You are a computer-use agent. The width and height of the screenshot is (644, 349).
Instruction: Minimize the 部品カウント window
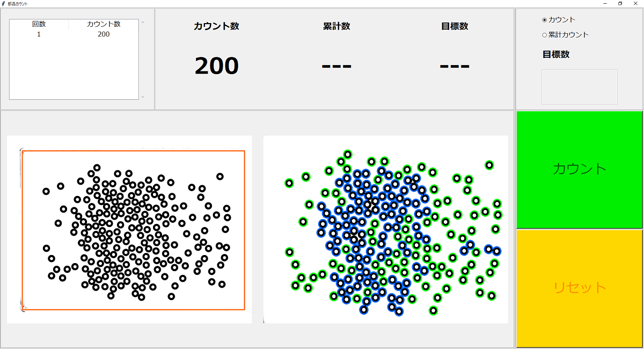point(605,3)
